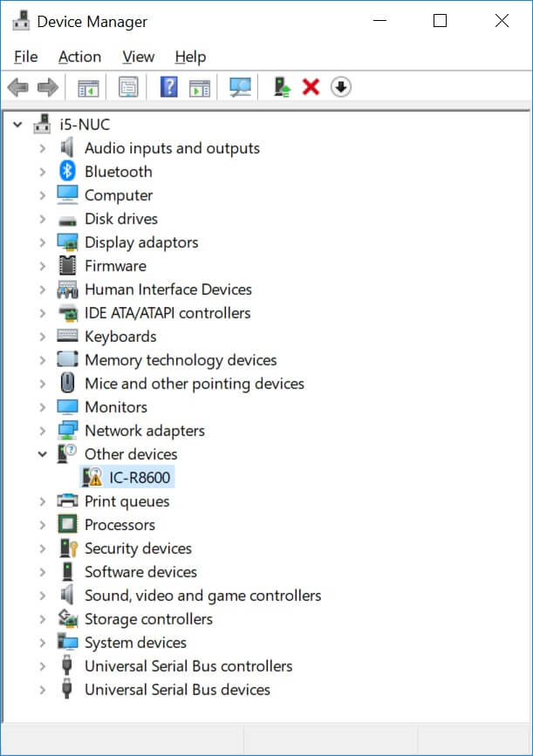Expand Universal Serial Bus controllers

(42, 666)
